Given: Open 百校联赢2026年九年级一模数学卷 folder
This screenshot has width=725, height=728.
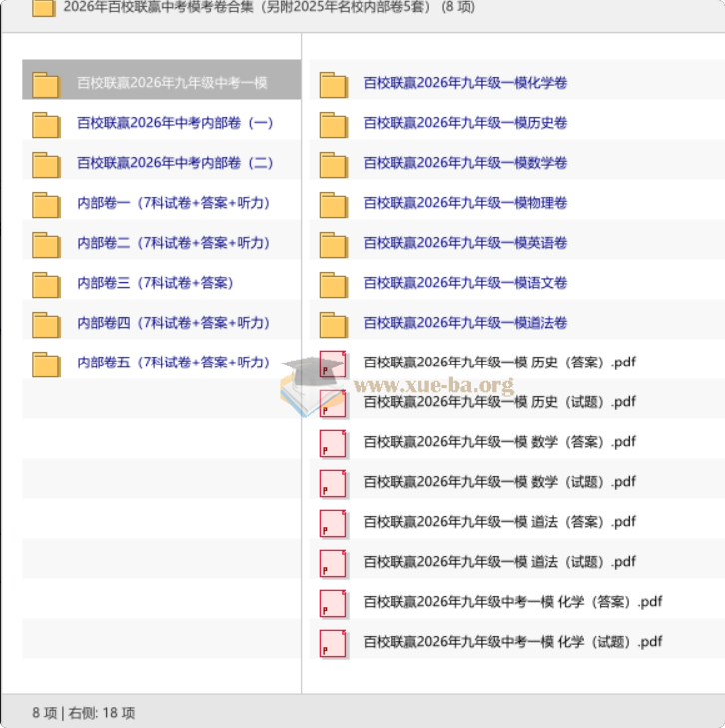Looking at the screenshot, I should point(465,163).
